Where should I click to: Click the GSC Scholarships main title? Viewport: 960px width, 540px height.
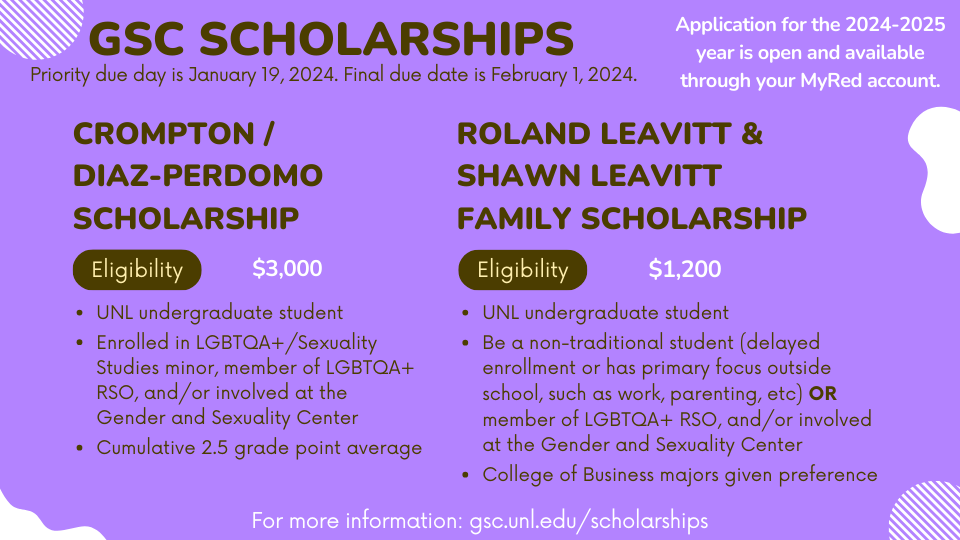click(330, 38)
